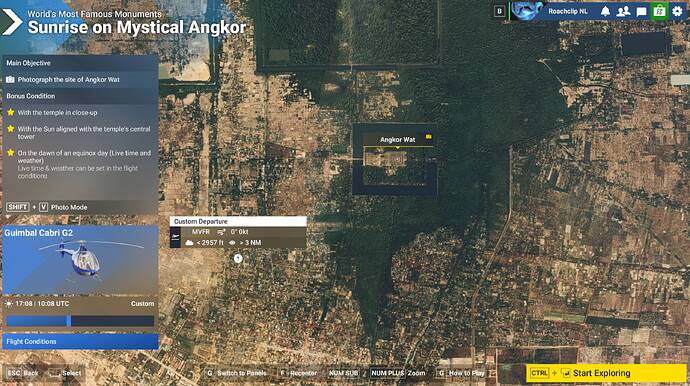The width and height of the screenshot is (690, 386).
Task: Click Start Exploring
Action: pos(606,373)
